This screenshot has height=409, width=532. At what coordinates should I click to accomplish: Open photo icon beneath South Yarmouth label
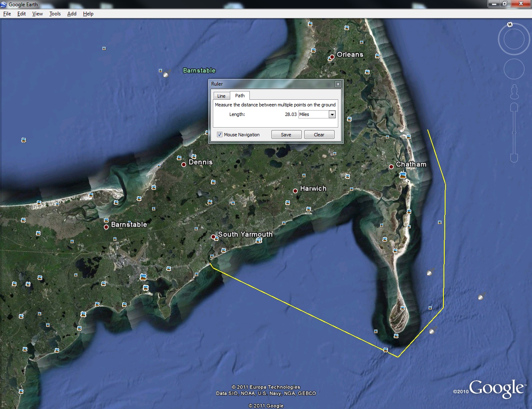259,240
